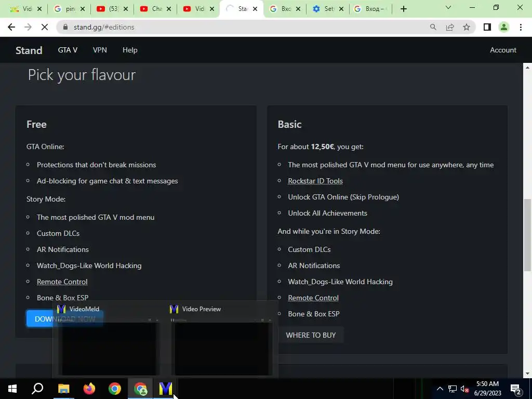Switch to the 'Вход' Google tab
Image resolution: width=532 pixels, height=399 pixels.
point(371,9)
